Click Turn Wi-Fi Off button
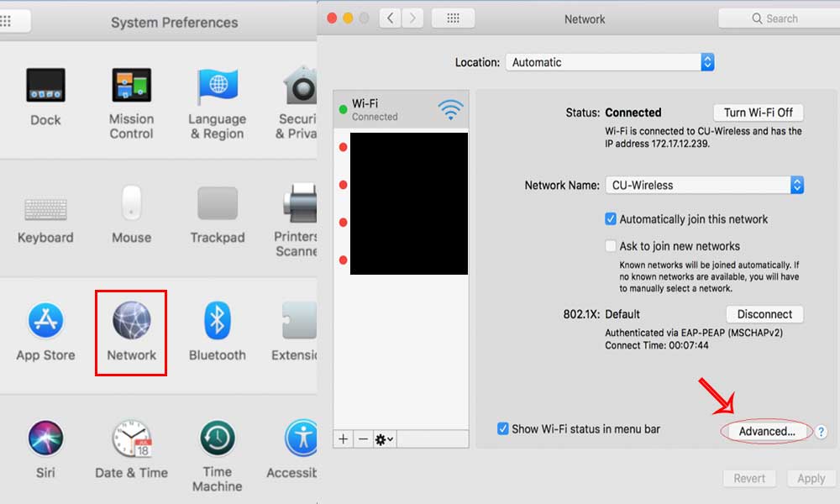The image size is (840, 504). tap(758, 113)
